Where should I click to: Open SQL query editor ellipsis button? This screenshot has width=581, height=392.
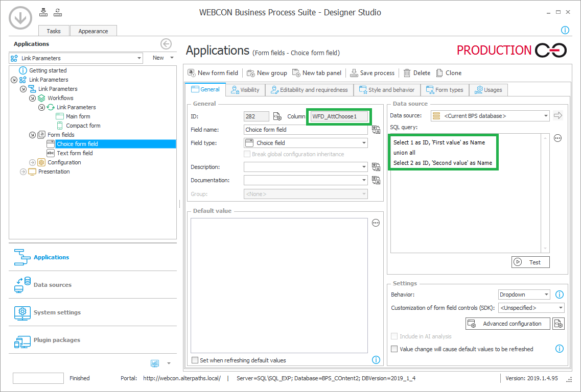(x=557, y=138)
